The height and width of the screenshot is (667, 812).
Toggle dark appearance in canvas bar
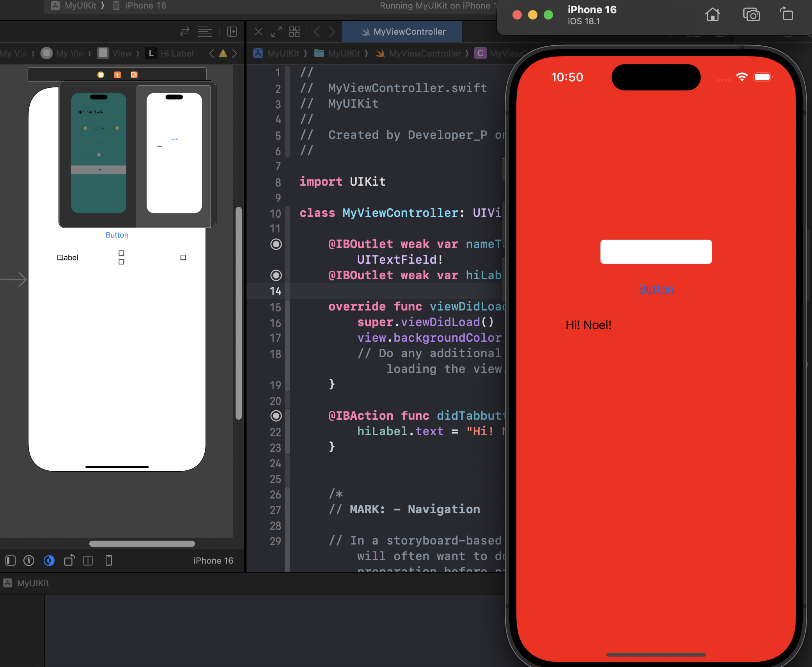[x=49, y=561]
